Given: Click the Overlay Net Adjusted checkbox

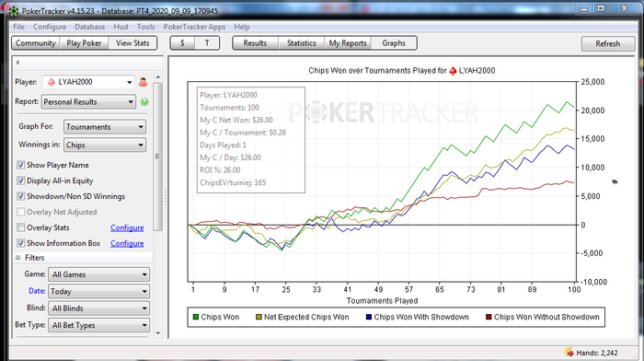Looking at the screenshot, I should click(20, 212).
